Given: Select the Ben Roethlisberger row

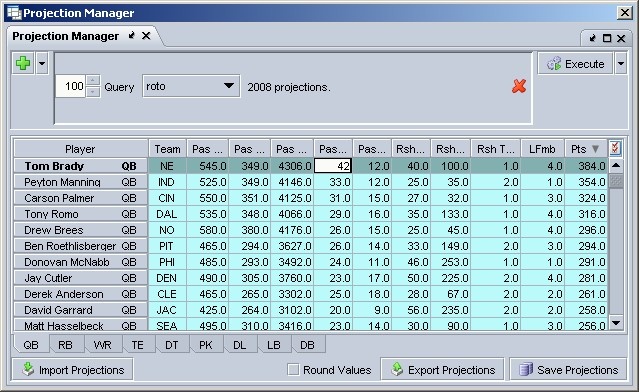Looking at the screenshot, I should coord(311,246).
